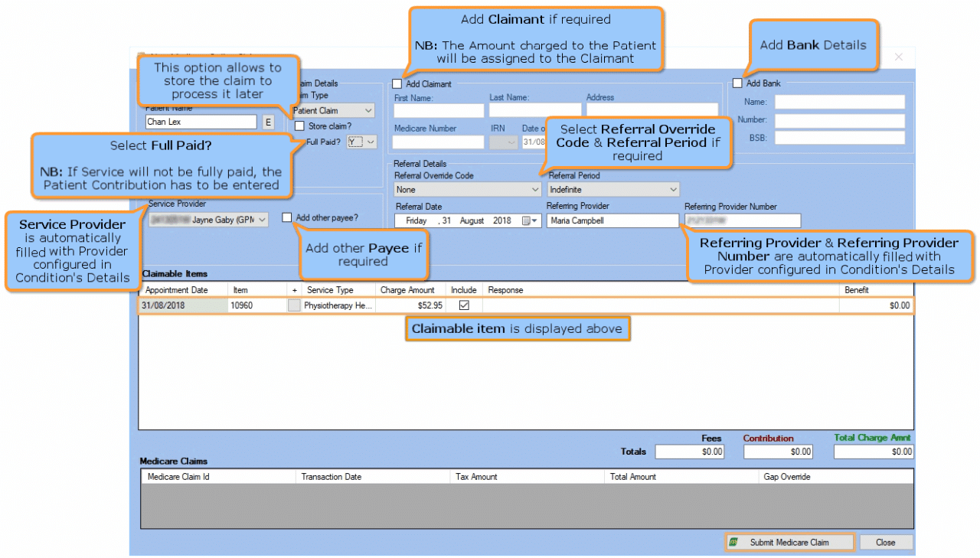
Task: Click the Benefit column header
Action: click(x=877, y=290)
